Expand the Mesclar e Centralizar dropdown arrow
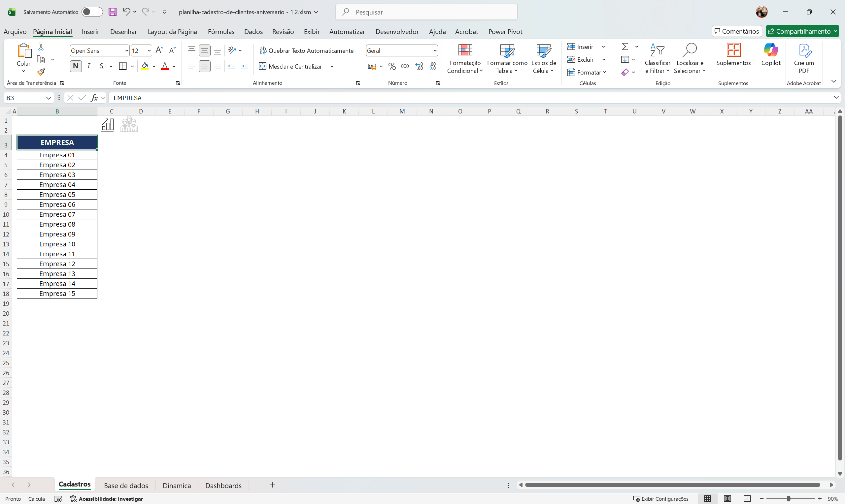 (332, 66)
